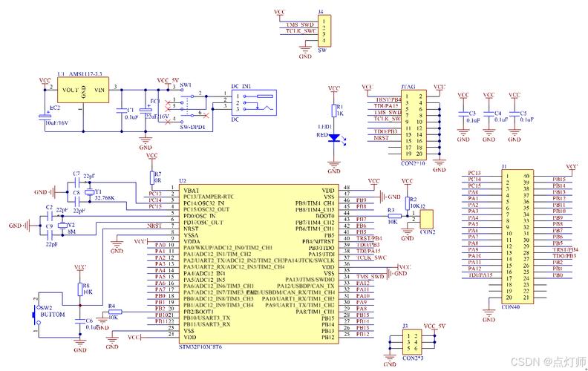588x371 pixels.
Task: Click the VSSA pin label
Action: point(191,235)
